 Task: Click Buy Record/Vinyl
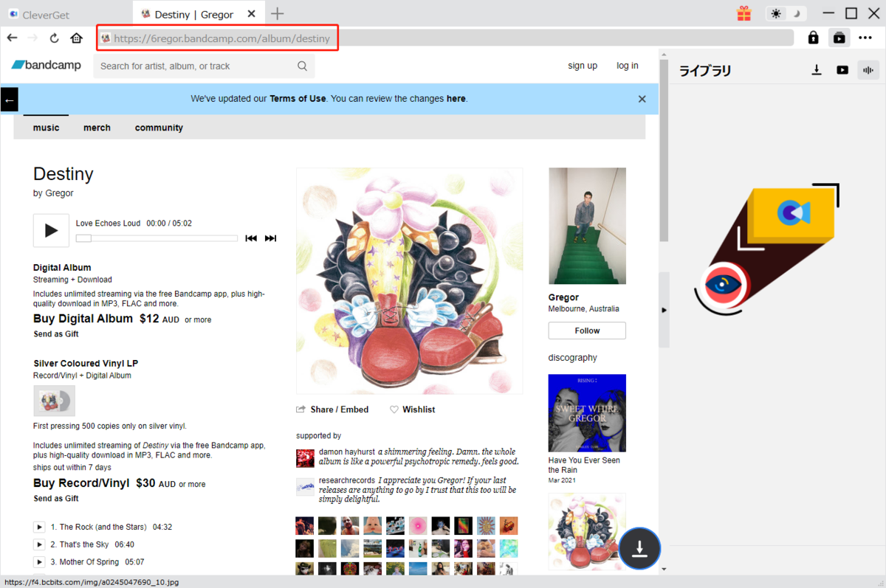coord(81,483)
